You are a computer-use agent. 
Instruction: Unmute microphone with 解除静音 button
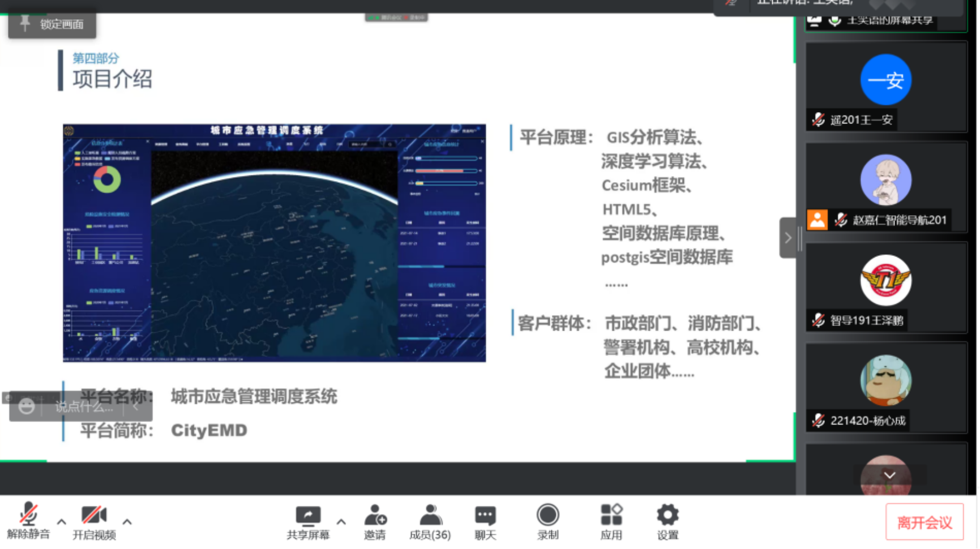pos(28,521)
